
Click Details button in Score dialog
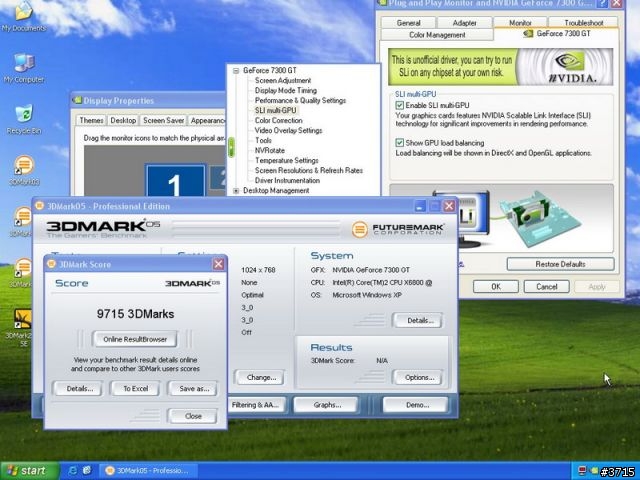pos(79,389)
